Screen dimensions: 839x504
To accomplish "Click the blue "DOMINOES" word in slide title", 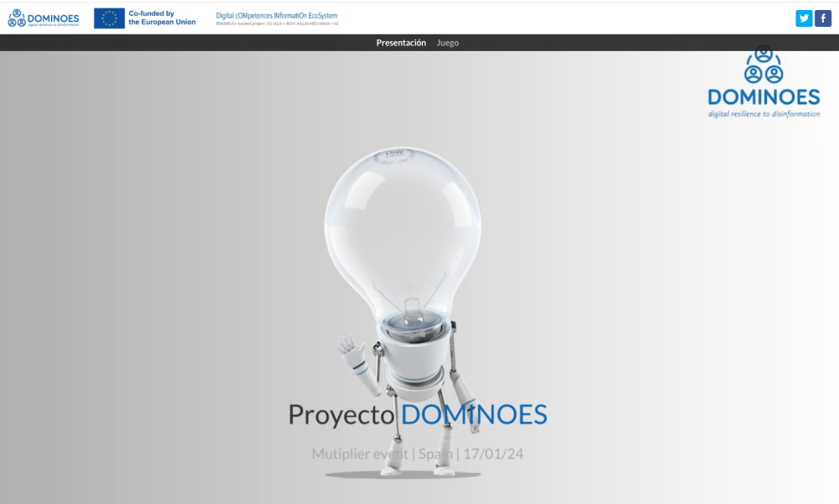I will [x=473, y=414].
